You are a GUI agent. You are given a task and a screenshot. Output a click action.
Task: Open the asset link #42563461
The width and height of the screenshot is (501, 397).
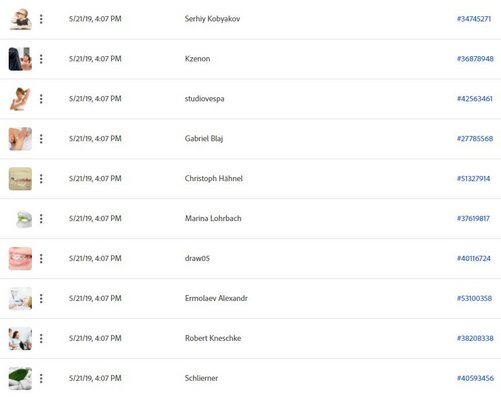(475, 99)
